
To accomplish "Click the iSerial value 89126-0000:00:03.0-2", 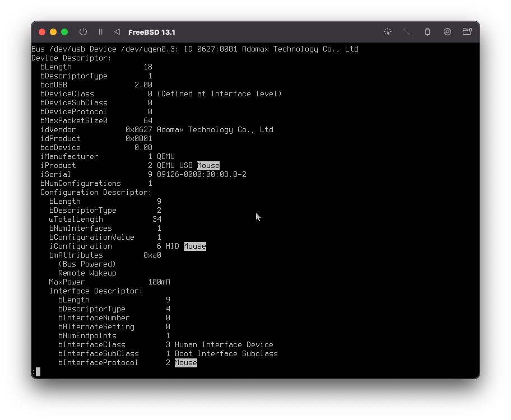I will tap(201, 175).
